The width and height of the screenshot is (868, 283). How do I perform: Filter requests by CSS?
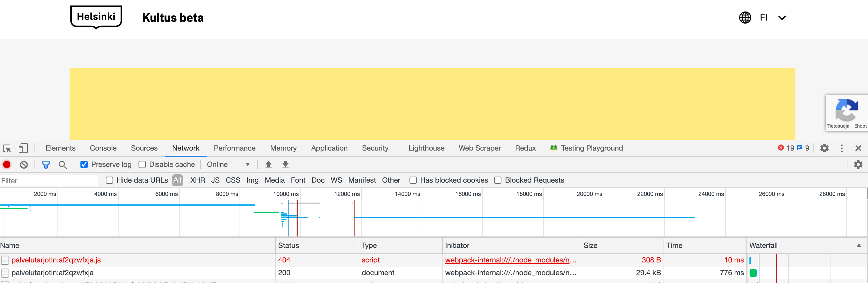(x=233, y=180)
